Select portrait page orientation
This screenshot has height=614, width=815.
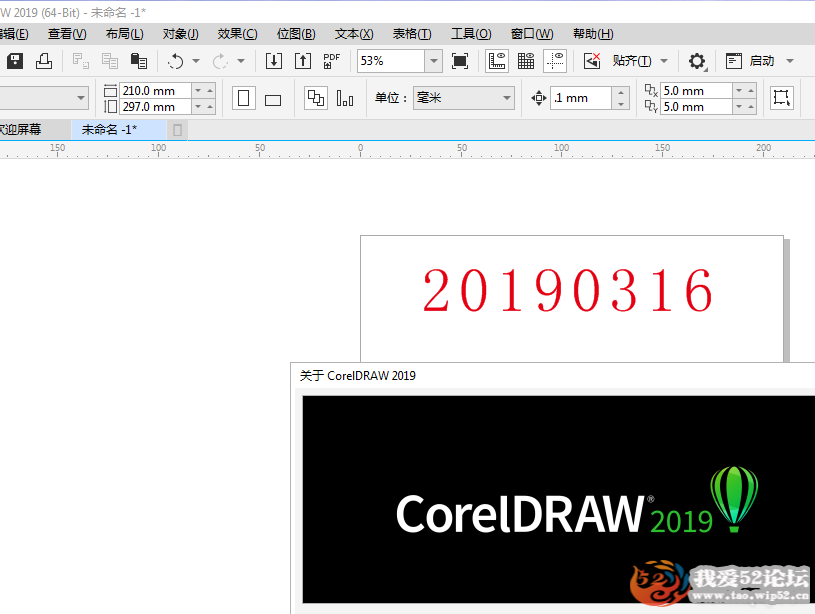tap(244, 98)
